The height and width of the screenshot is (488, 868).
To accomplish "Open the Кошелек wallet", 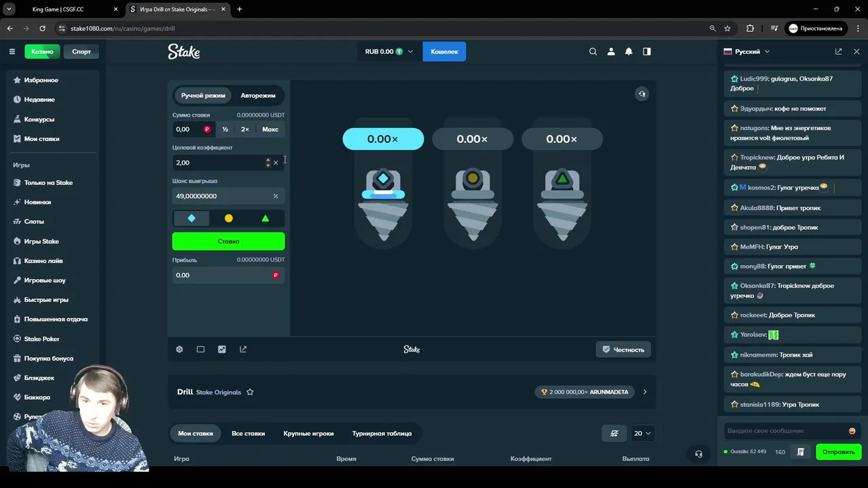I will pos(444,52).
